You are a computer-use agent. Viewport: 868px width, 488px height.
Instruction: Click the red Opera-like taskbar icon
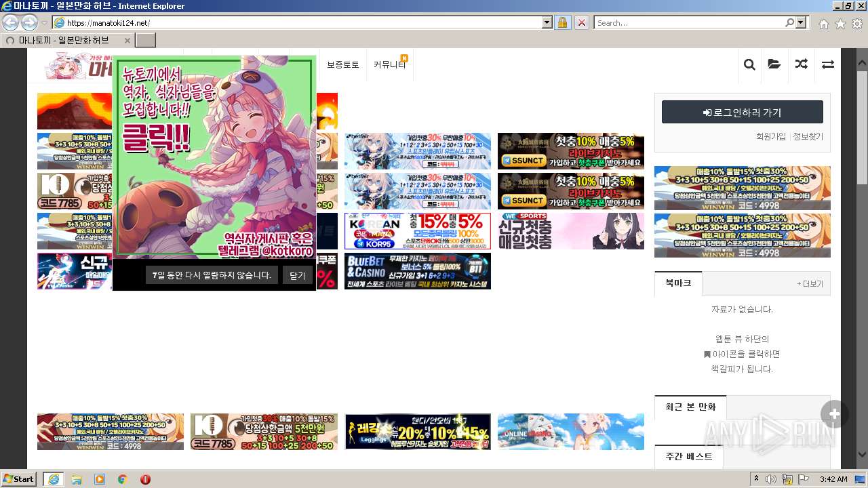pyautogui.click(x=145, y=479)
